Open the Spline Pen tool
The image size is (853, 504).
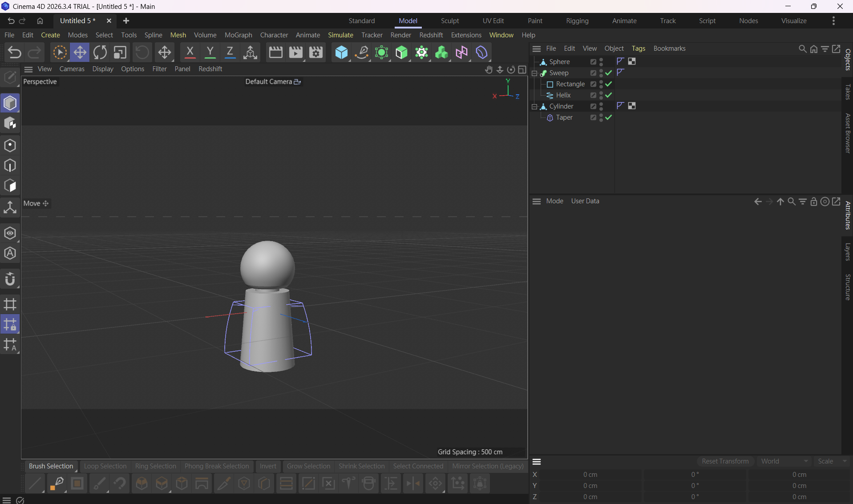click(362, 52)
